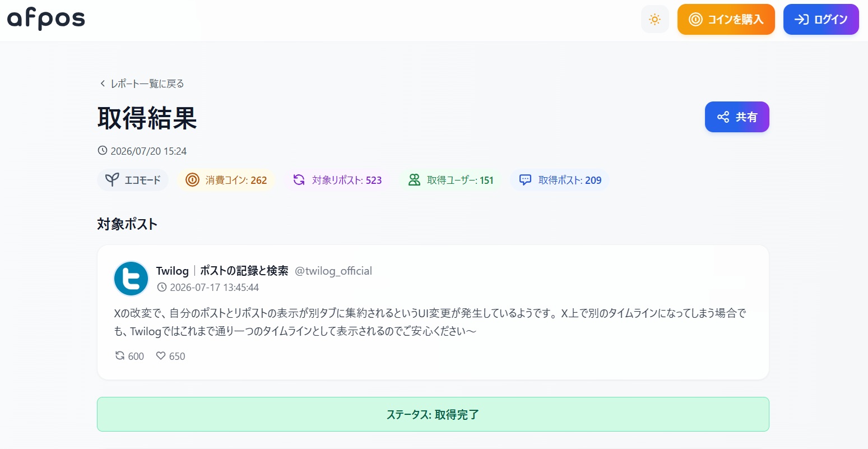Click the users icon in 取得ユーザー badge
This screenshot has height=449, width=868.
point(414,180)
